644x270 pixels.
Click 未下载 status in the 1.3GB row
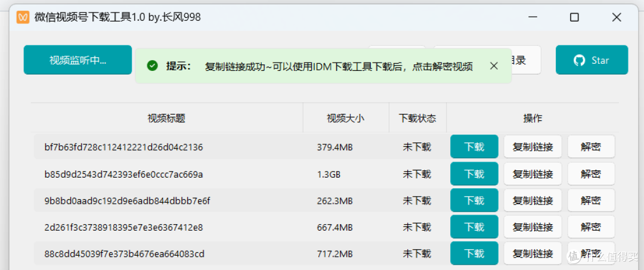[417, 174]
